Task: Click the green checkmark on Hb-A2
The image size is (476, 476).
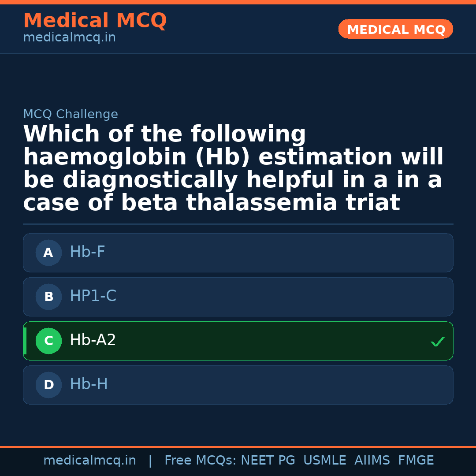Action: (x=437, y=342)
